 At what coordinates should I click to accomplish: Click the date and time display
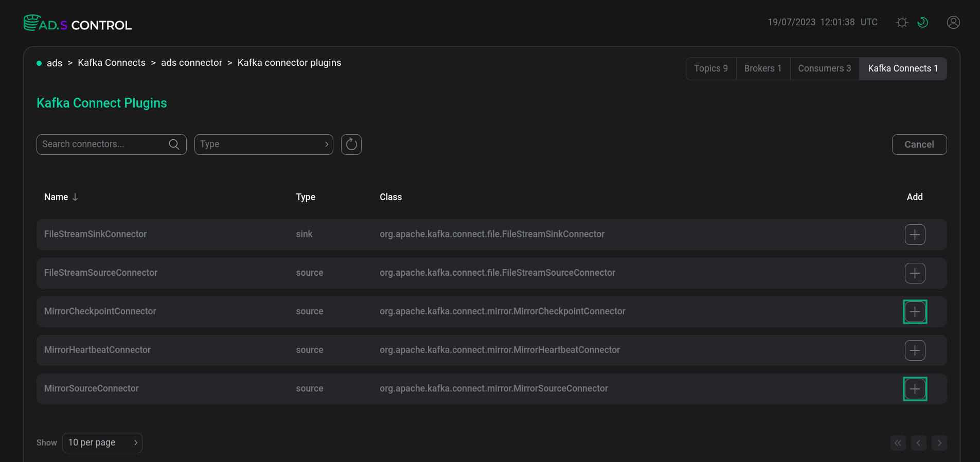point(823,22)
